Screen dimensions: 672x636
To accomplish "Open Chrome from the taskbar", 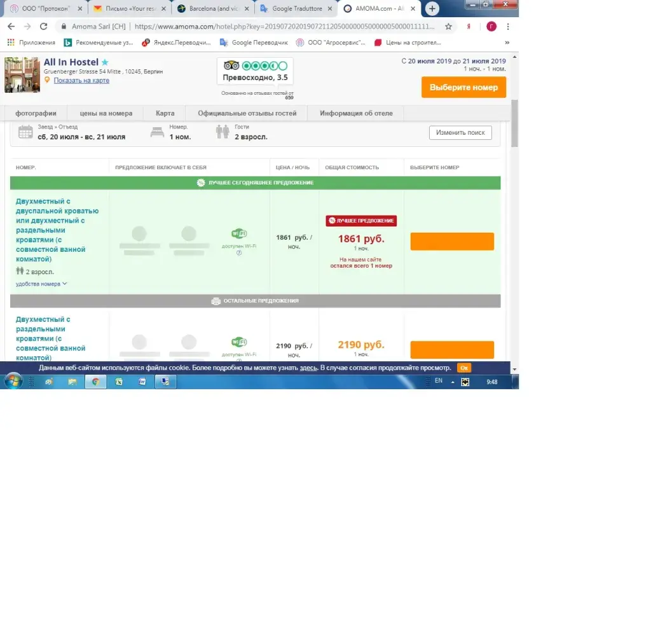I will 95,382.
